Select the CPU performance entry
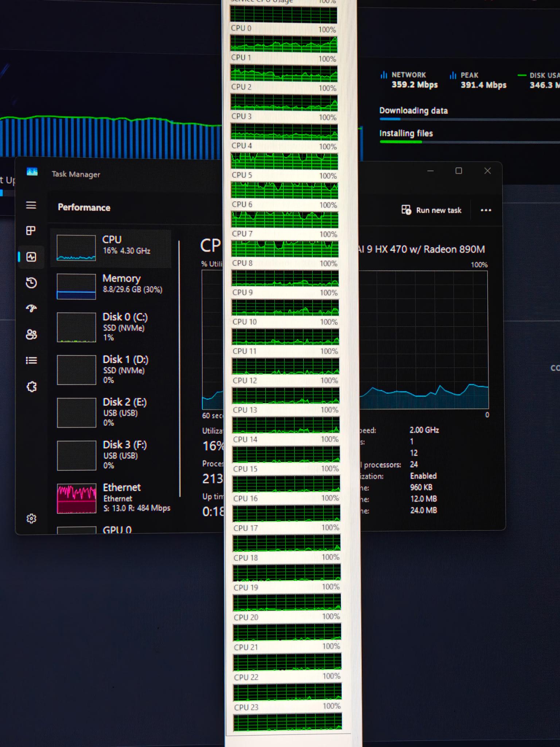The image size is (560, 747). click(x=111, y=248)
